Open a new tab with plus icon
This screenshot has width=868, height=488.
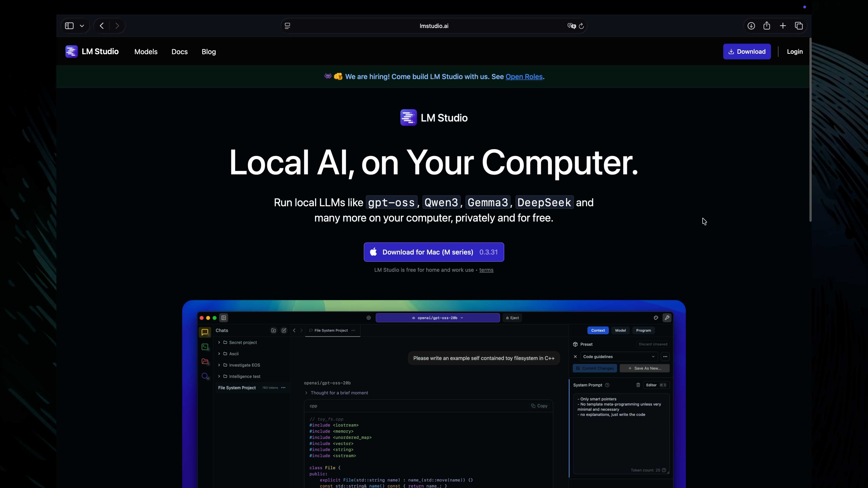click(x=783, y=26)
